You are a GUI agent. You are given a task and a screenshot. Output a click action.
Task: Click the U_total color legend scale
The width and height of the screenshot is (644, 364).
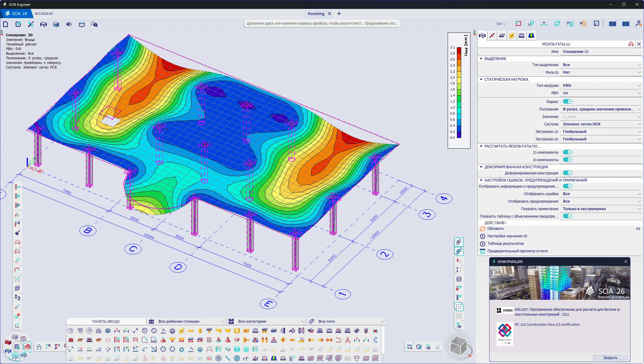coord(458,92)
